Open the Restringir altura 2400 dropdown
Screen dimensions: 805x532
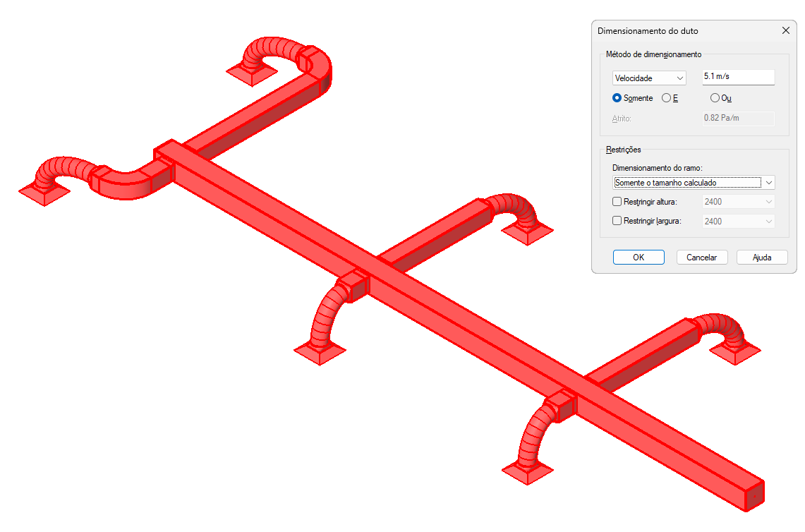(x=738, y=202)
